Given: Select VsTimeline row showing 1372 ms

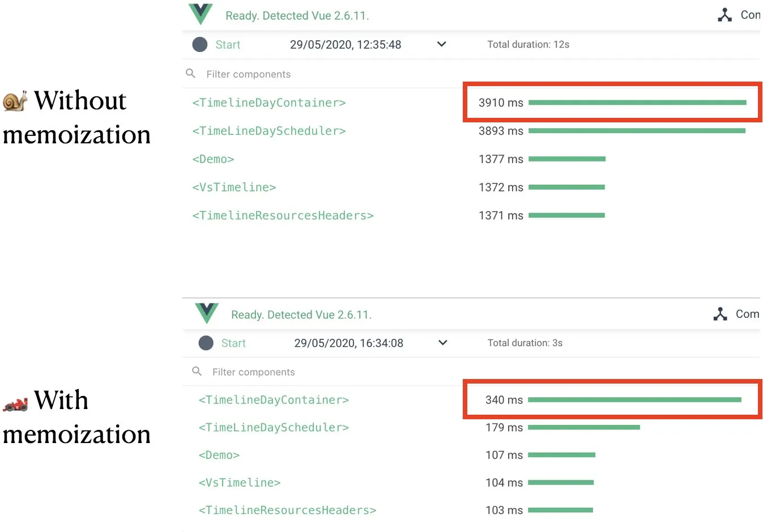Looking at the screenshot, I should coord(471,187).
